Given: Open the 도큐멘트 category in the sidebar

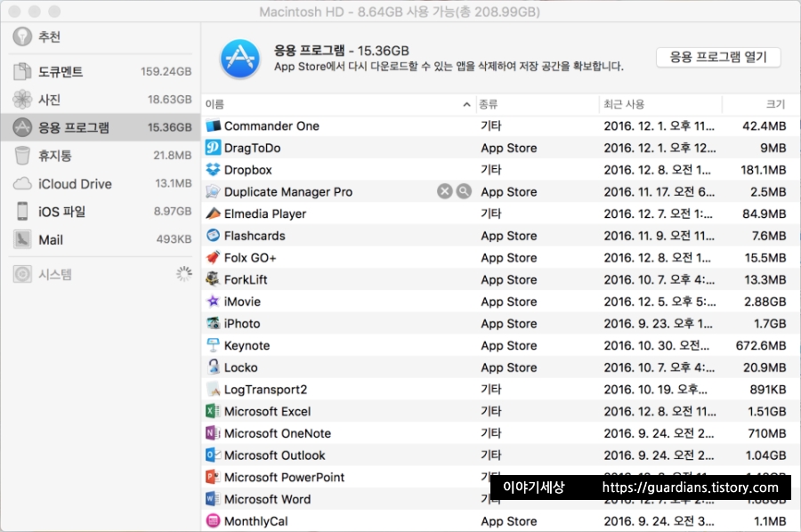Looking at the screenshot, I should point(100,71).
